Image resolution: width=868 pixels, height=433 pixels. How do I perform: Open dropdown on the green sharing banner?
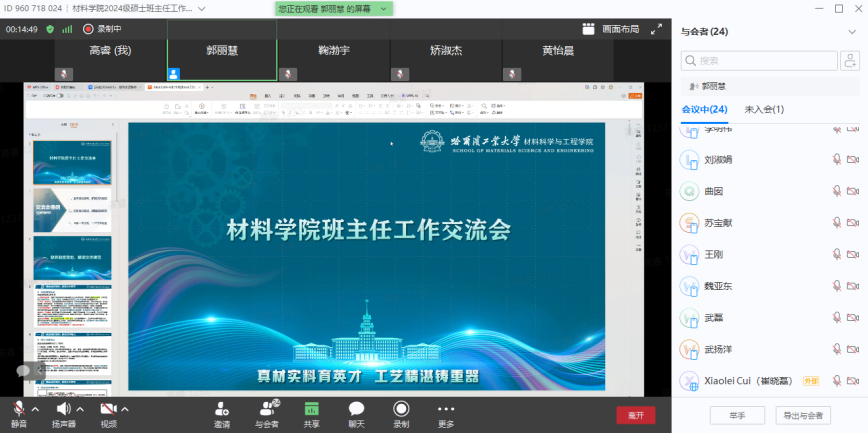[385, 8]
